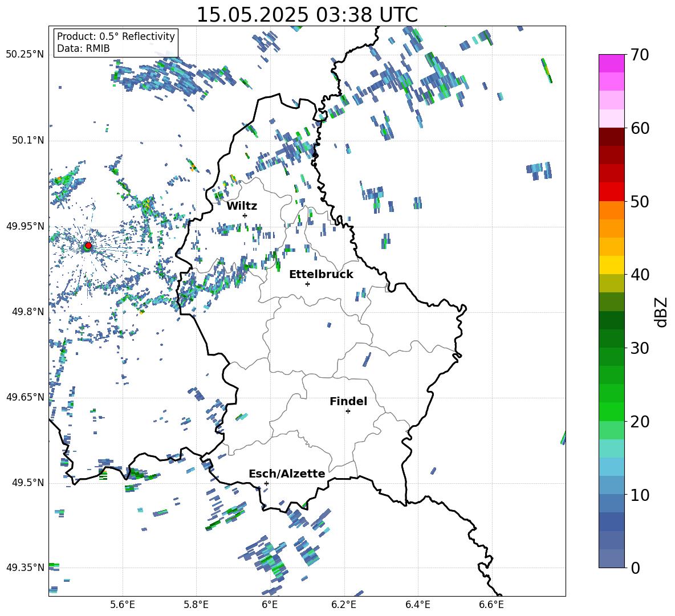Click the title 15.05.2025 03:38 UTC

pyautogui.click(x=307, y=15)
